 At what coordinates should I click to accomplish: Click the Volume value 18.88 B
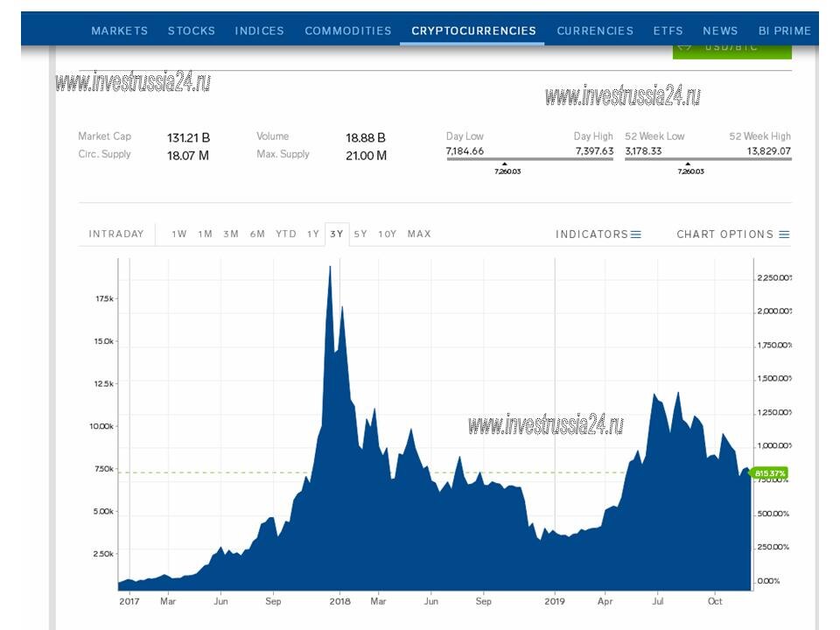pyautogui.click(x=366, y=138)
